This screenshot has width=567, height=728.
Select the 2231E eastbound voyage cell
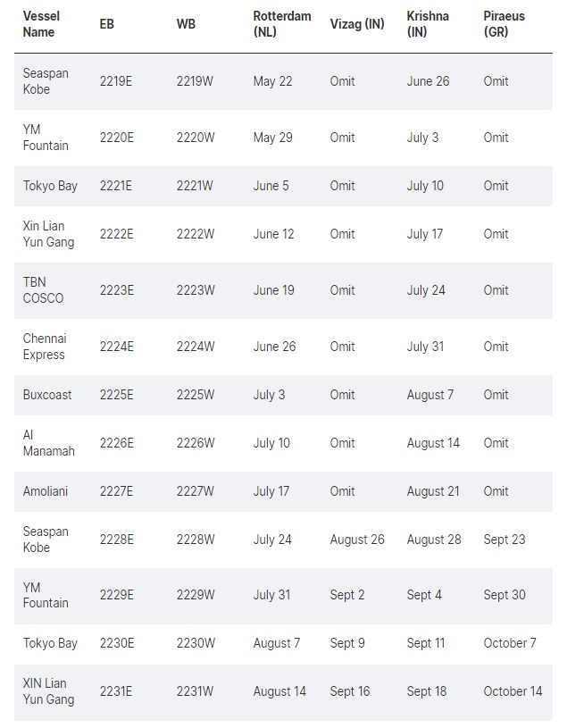click(116, 691)
